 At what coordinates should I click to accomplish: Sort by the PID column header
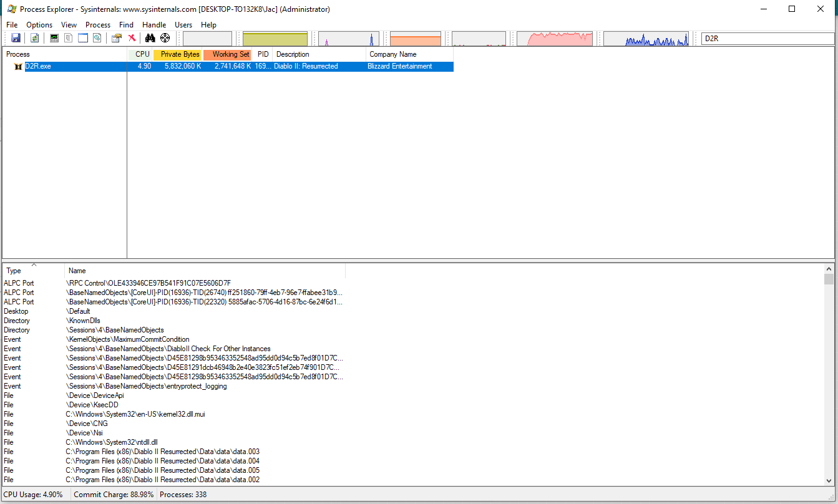click(x=263, y=54)
